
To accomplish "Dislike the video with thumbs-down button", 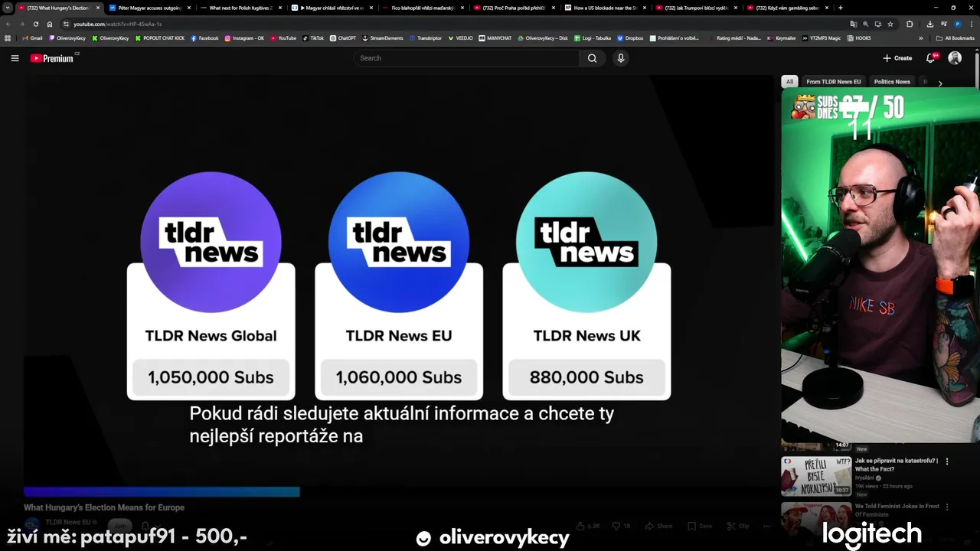I will 622,527.
